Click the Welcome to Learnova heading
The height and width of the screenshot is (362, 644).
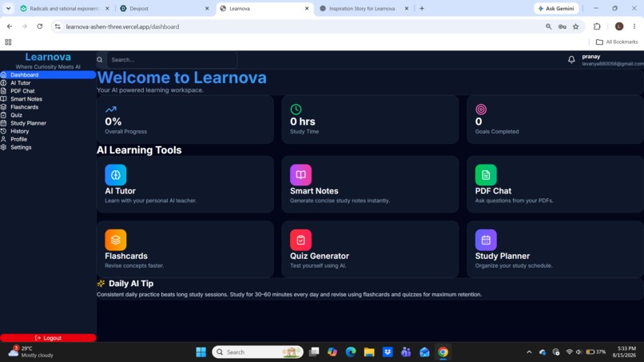(182, 78)
